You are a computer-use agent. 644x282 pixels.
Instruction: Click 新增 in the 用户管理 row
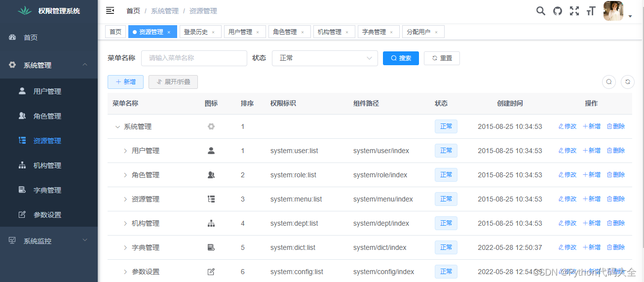tap(592, 151)
